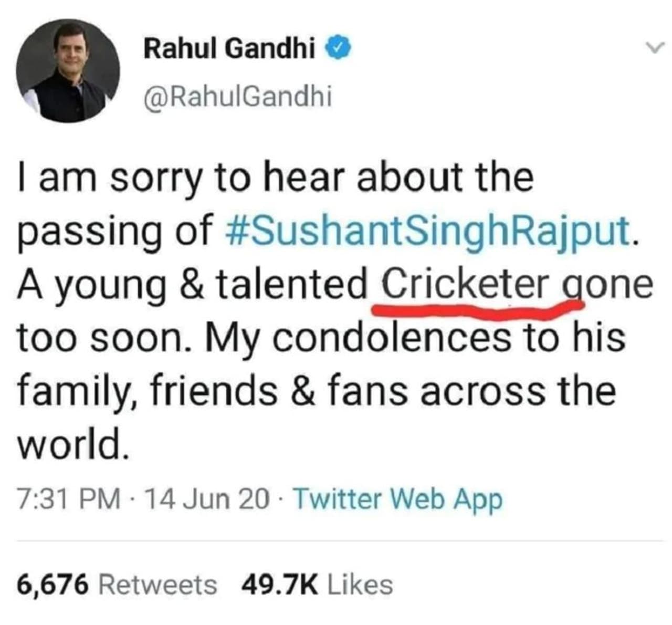View the 49.7K like count number
Viewport: 672px width, 625px height.
279,585
